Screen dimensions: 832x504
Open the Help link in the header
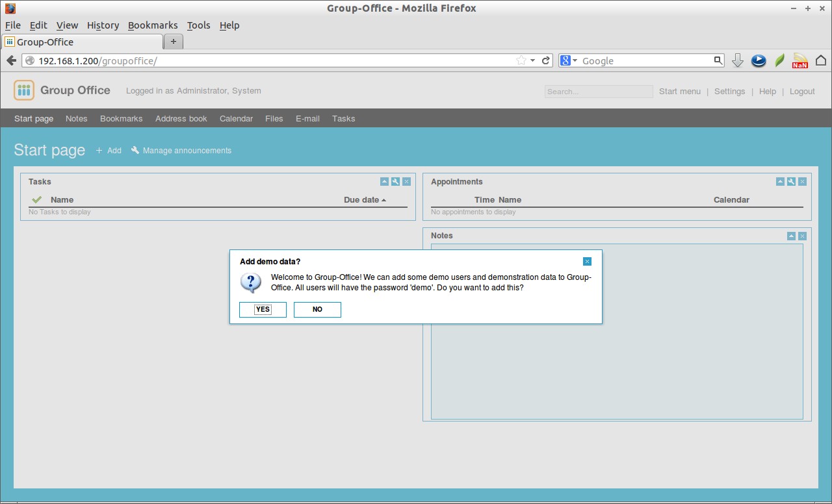(768, 92)
